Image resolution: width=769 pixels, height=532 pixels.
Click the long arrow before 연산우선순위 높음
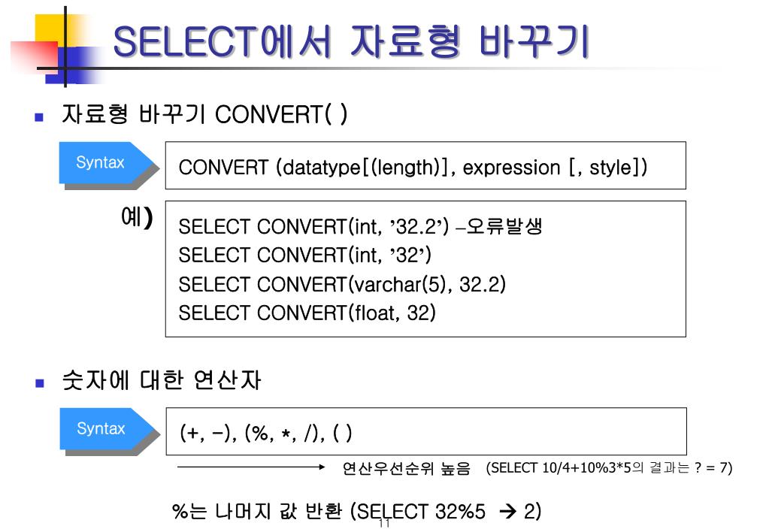250,467
